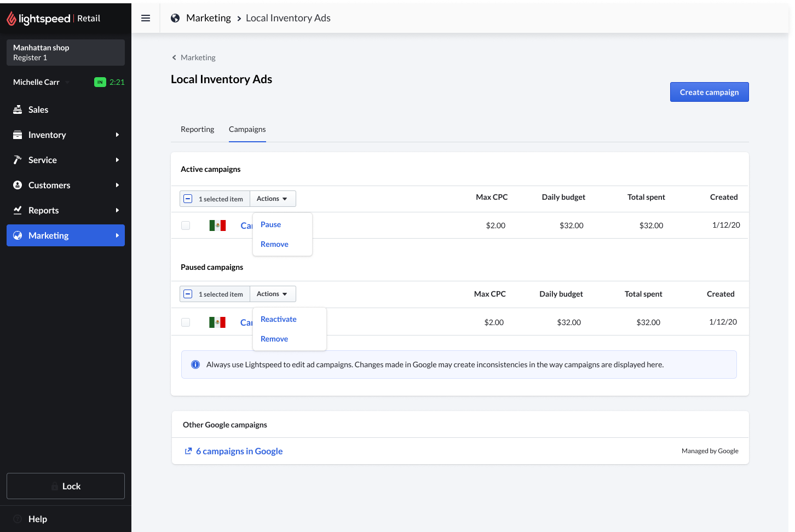Switch to the Reporting tab
Viewport: 795px width, 532px height.
point(197,129)
